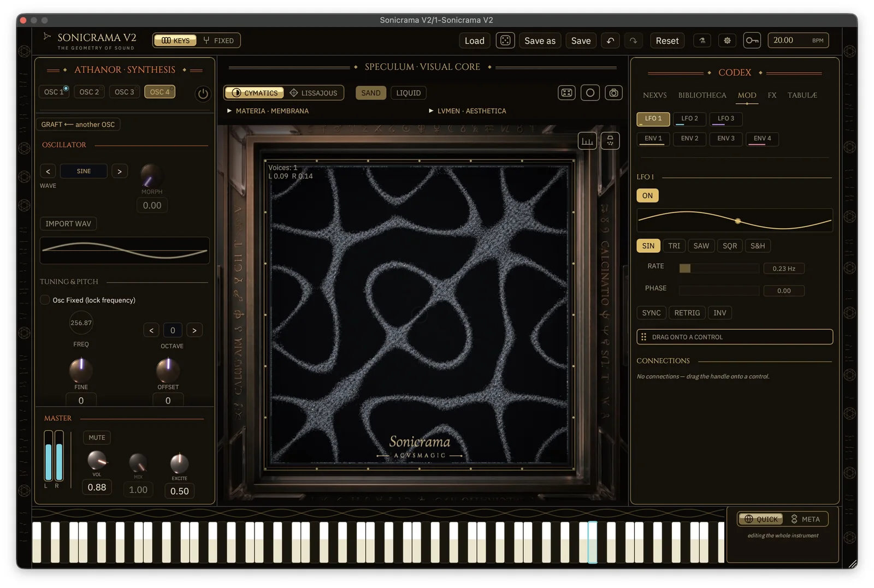Screen dimensions: 874x588
Task: Toggle OSC 4 power icon
Action: point(203,94)
